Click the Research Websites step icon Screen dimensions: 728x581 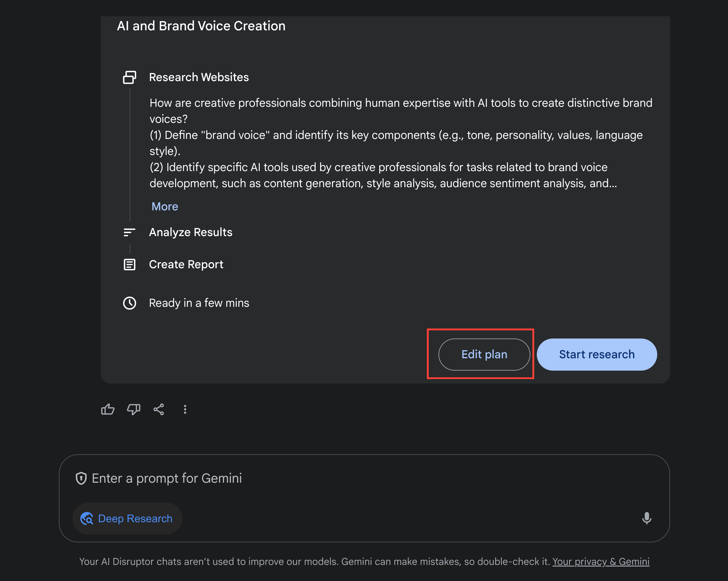[x=130, y=77]
